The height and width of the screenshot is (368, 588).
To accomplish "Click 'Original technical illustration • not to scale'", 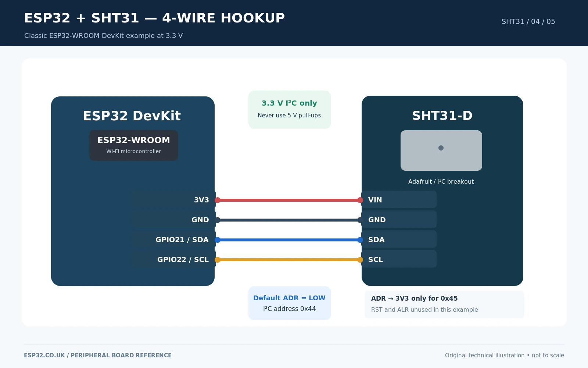I will pos(505,355).
